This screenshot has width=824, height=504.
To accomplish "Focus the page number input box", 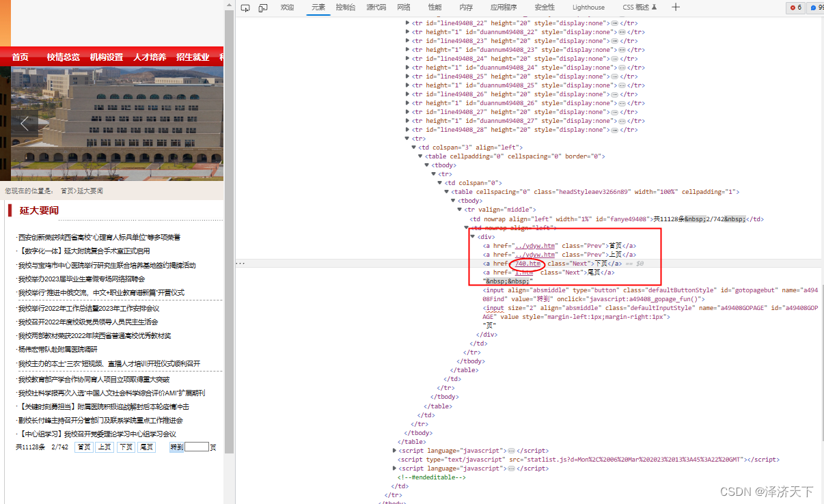I will pos(196,447).
